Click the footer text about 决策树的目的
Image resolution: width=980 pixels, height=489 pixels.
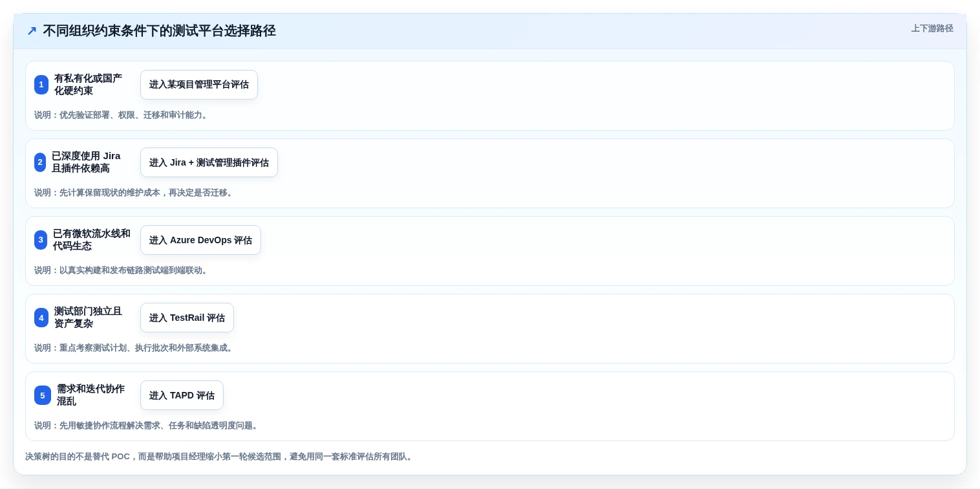click(220, 457)
